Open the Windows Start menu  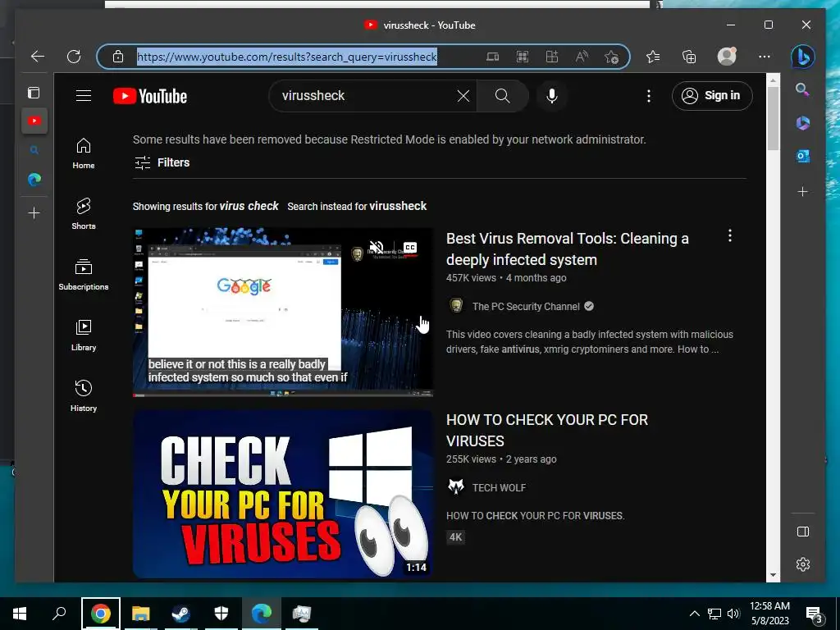[x=20, y=614]
